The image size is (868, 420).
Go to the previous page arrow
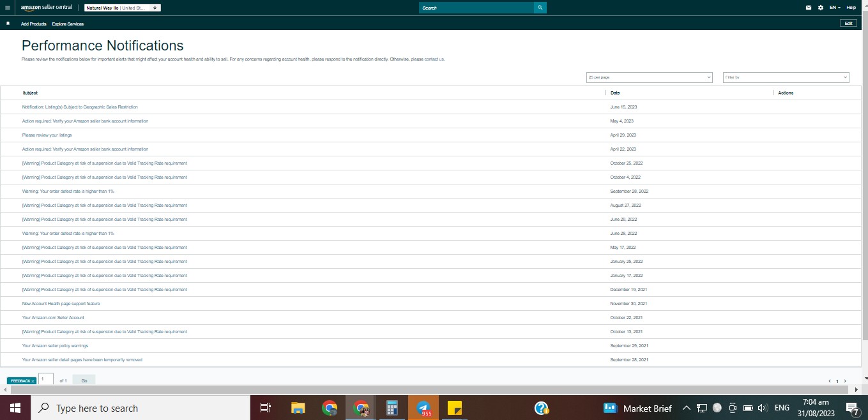click(x=829, y=381)
